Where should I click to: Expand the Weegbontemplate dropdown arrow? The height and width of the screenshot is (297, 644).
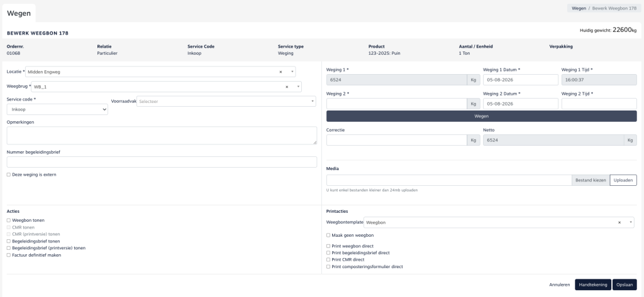(x=630, y=222)
